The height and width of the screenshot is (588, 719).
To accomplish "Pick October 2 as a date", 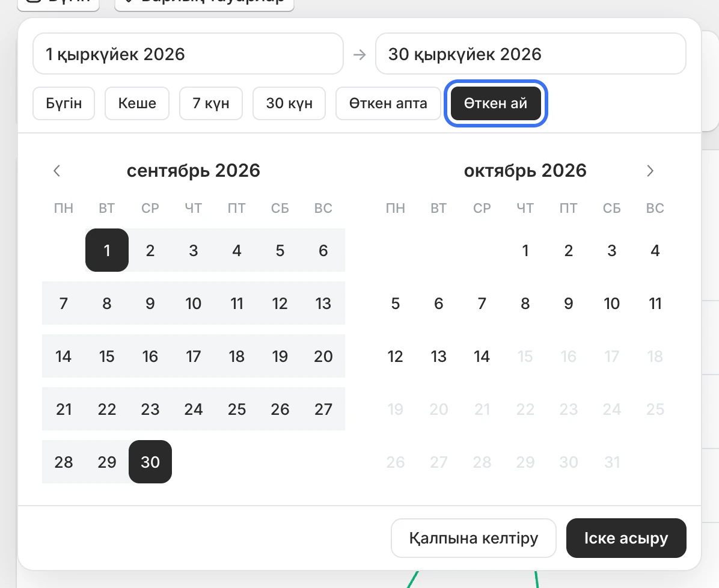I will coord(569,251).
